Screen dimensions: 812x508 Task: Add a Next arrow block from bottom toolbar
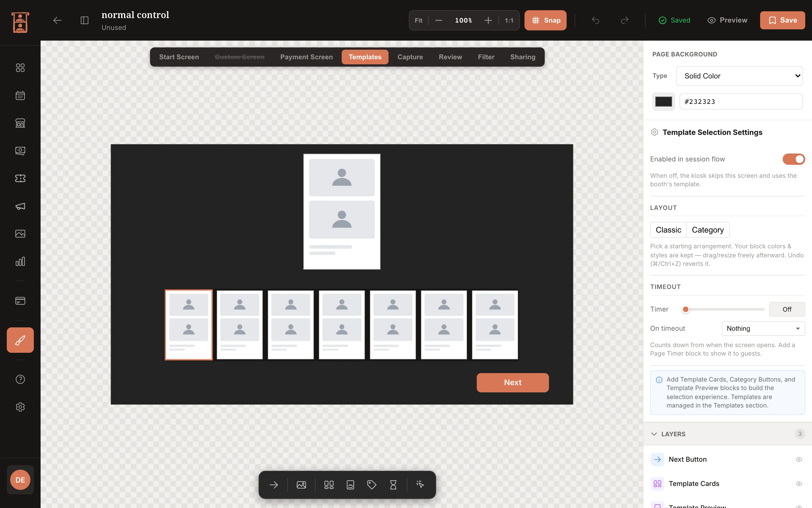274,485
